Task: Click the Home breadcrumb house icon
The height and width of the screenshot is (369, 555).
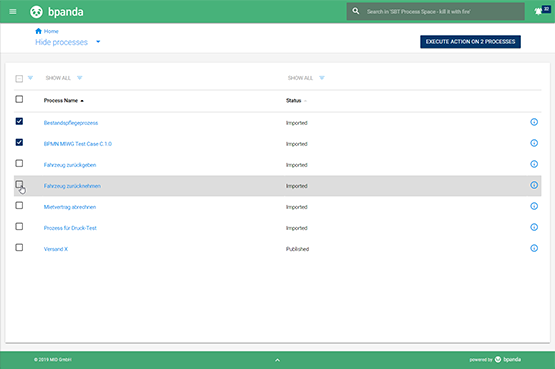Action: pos(39,31)
